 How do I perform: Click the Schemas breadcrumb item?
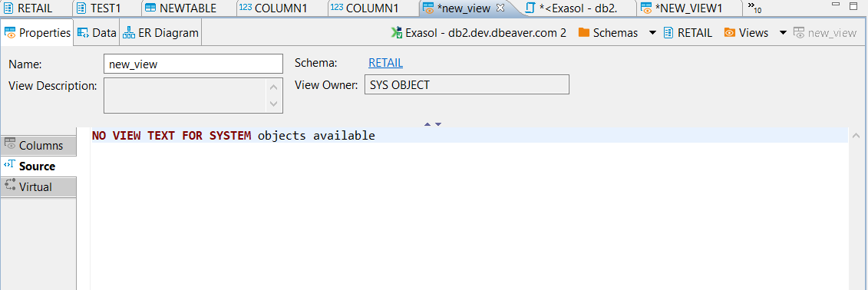point(608,33)
